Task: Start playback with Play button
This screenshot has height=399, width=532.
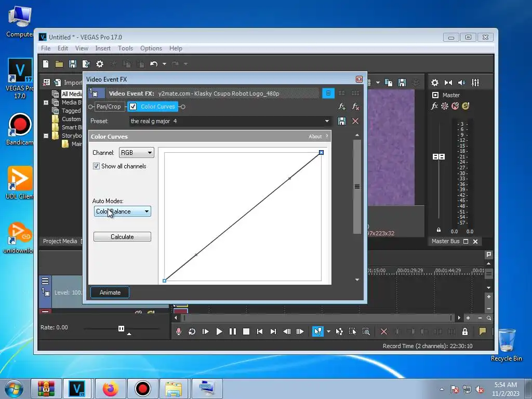Action: coord(219,331)
